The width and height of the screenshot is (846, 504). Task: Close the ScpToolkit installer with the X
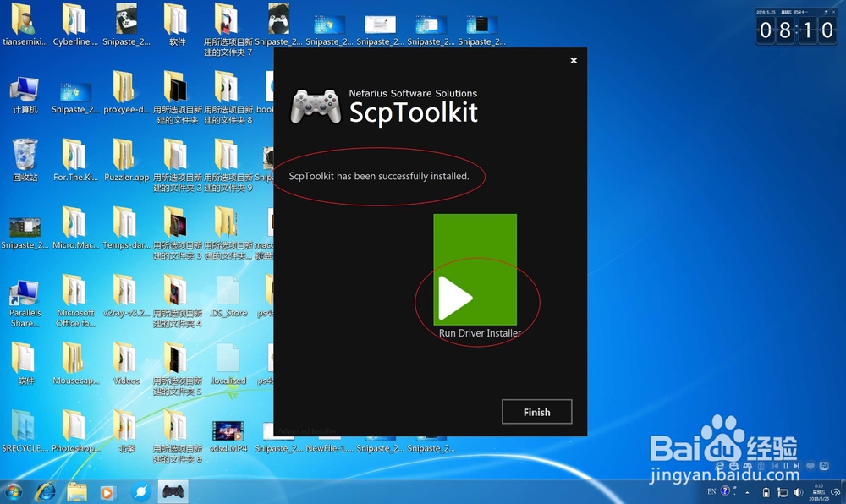click(x=574, y=60)
